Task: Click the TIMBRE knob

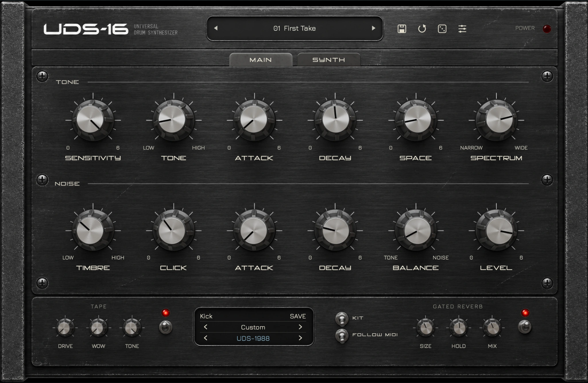Action: click(93, 230)
